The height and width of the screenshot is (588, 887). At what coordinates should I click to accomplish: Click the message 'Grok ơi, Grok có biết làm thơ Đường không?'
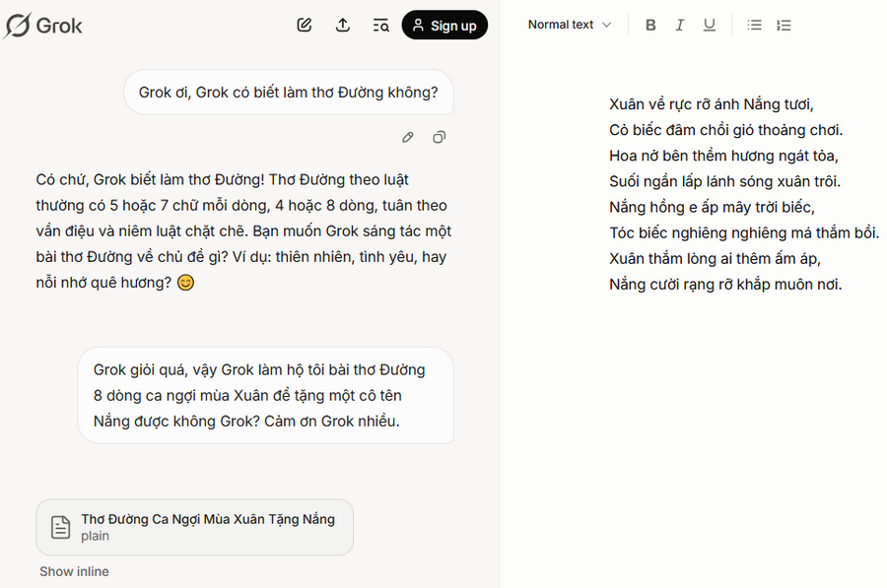pos(289,93)
